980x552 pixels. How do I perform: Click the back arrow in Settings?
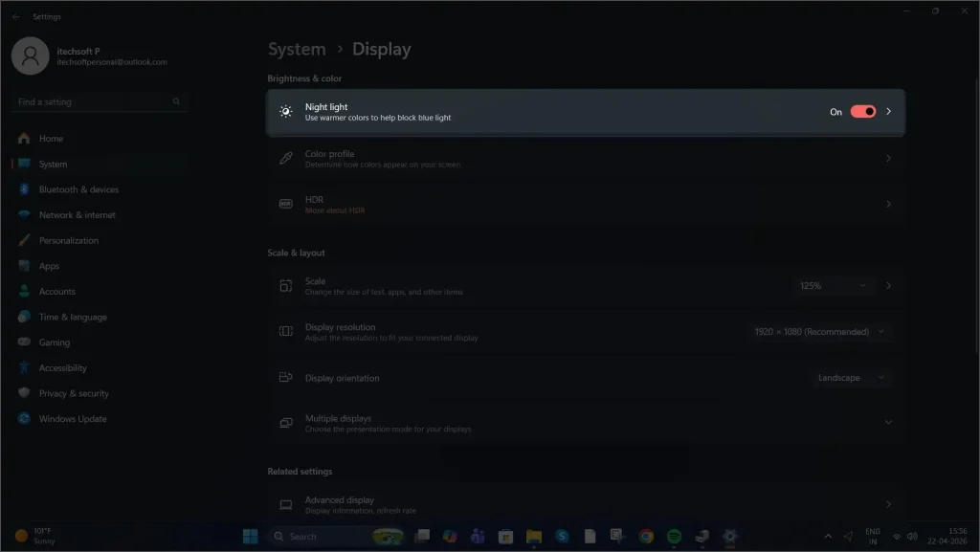tap(14, 15)
